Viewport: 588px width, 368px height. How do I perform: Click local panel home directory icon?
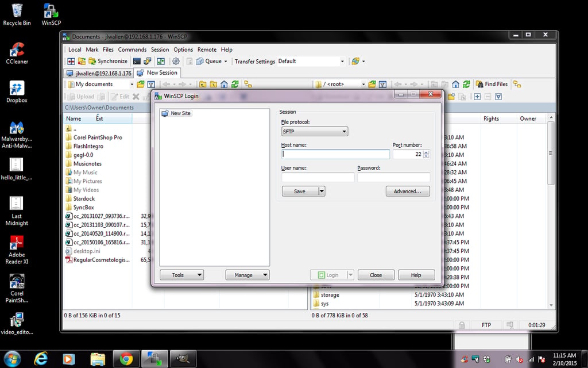coord(225,84)
